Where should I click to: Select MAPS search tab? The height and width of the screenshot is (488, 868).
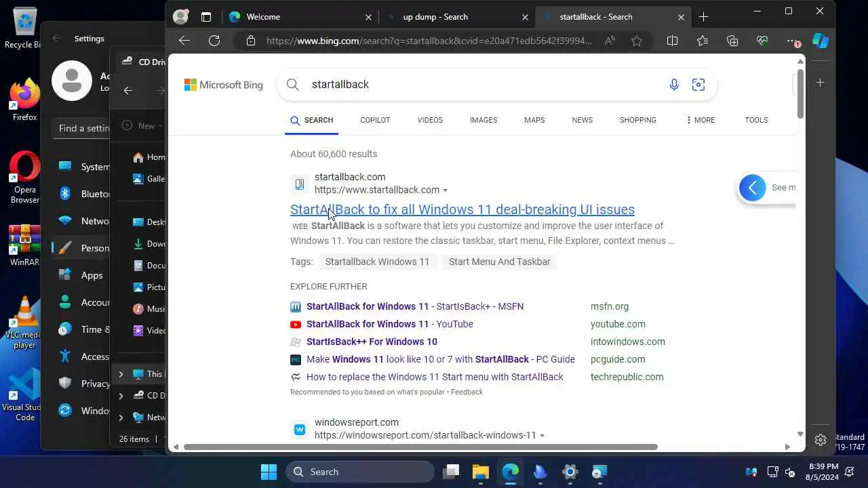[534, 120]
